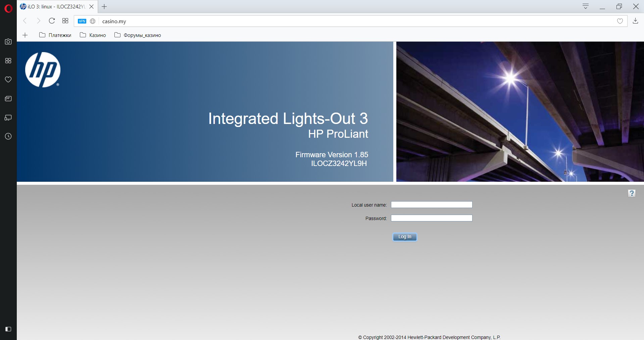The image size is (644, 340).
Task: Close the Opera window
Action: click(636, 6)
